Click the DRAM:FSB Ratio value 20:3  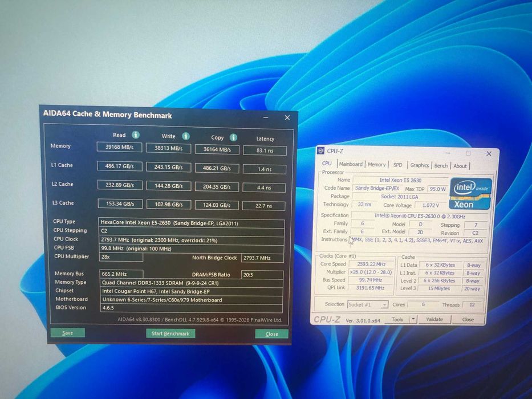pos(262,275)
